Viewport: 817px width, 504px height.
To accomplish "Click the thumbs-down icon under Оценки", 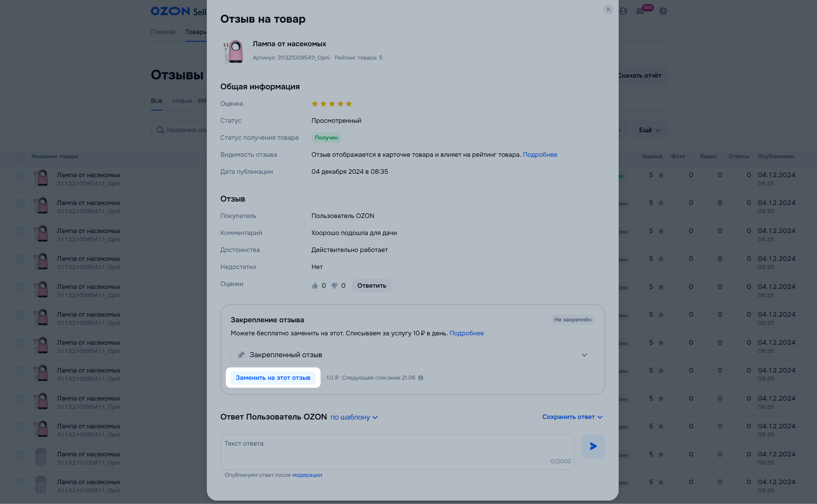I will [334, 286].
